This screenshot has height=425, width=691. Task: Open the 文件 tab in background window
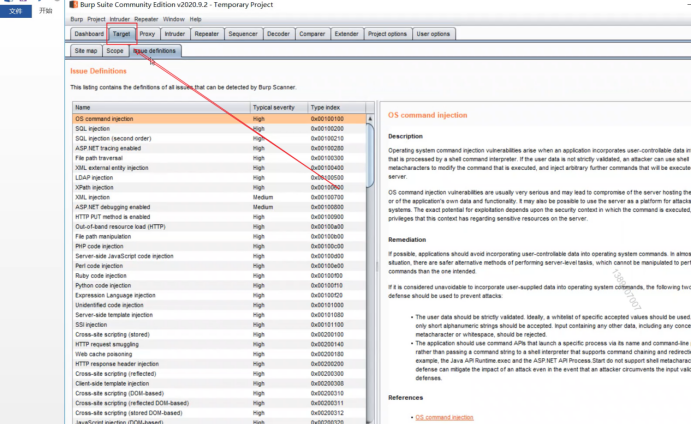pos(15,11)
